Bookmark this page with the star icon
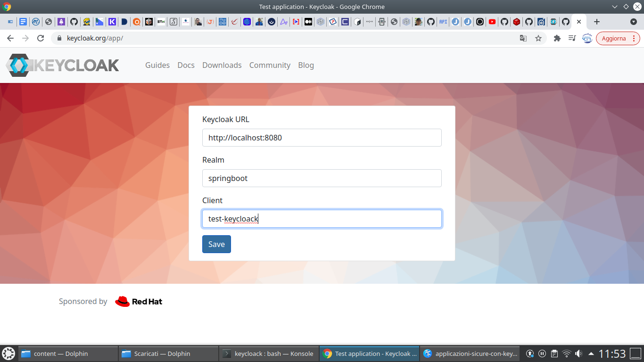This screenshot has width=644, height=362. (x=538, y=38)
